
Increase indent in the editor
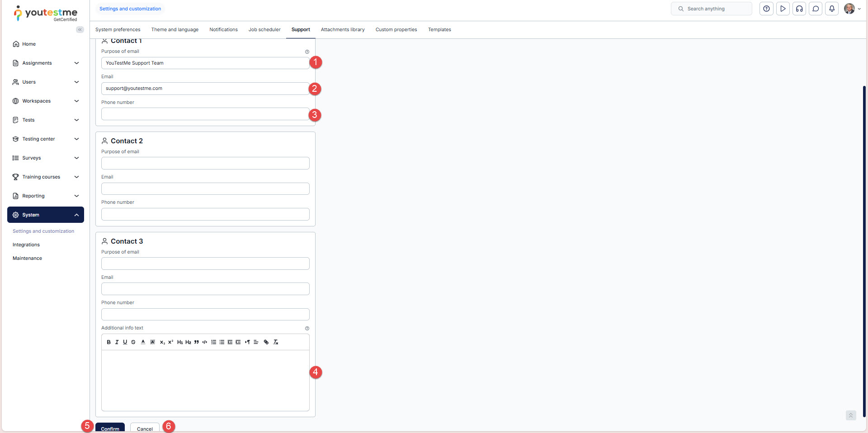(238, 342)
